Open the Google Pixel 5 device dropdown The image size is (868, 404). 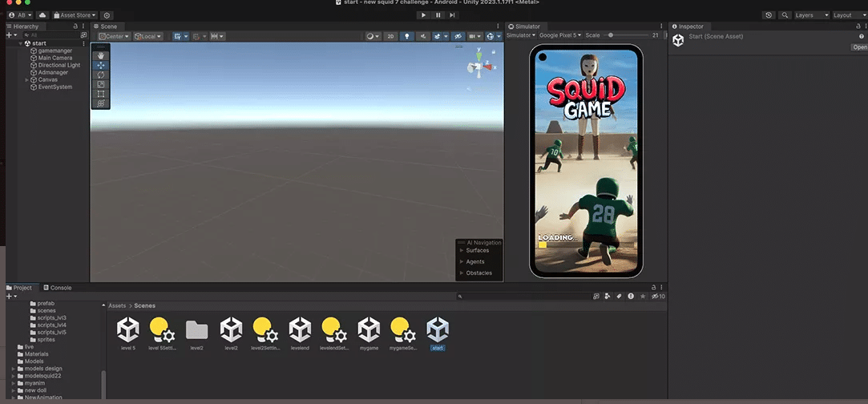560,35
